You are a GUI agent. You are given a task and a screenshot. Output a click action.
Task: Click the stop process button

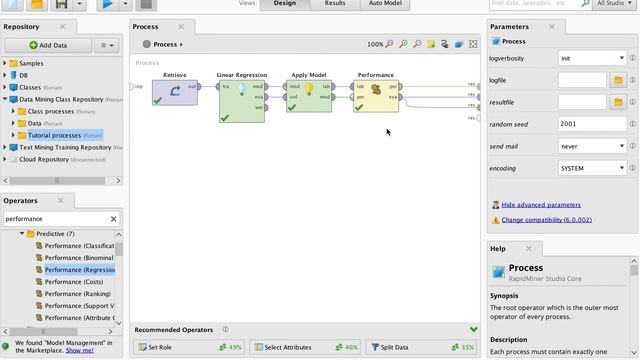tap(146, 4)
